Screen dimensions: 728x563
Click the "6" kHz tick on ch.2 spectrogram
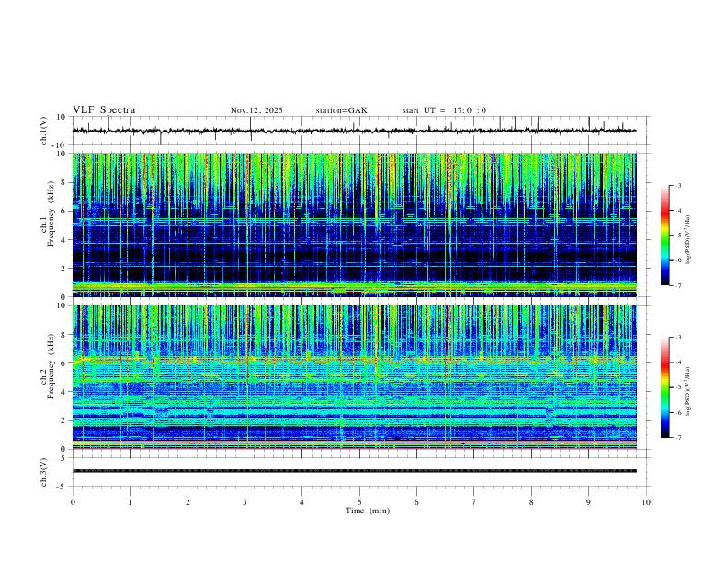pos(63,363)
